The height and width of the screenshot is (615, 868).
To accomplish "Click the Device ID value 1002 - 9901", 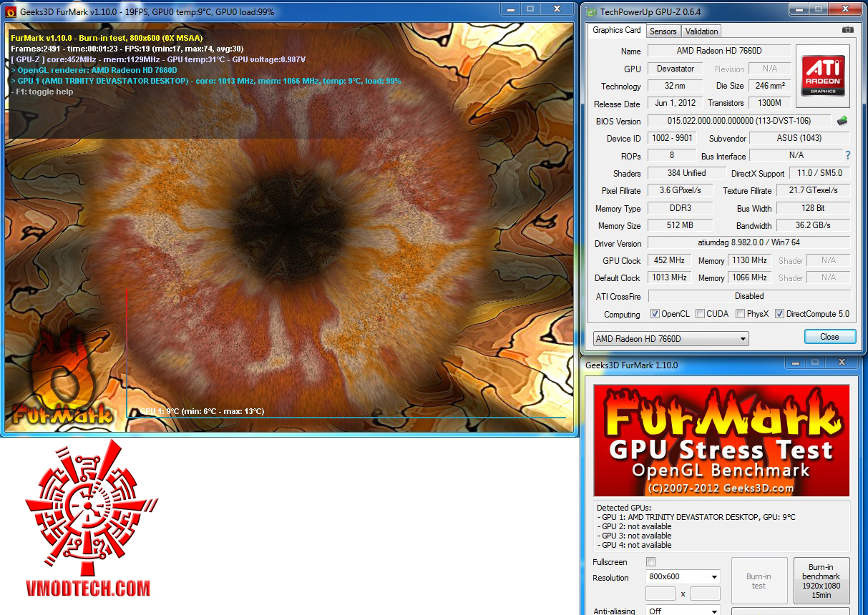I will click(671, 138).
